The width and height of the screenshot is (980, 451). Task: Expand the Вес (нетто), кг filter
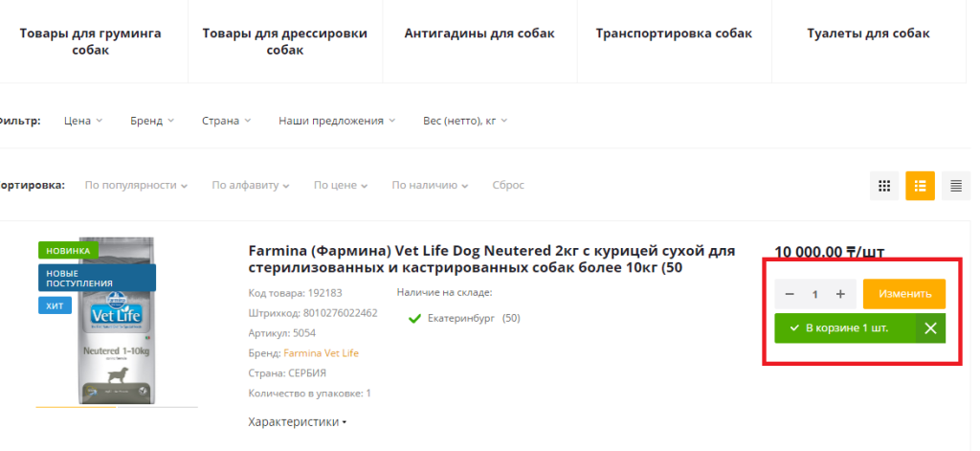coord(464,121)
